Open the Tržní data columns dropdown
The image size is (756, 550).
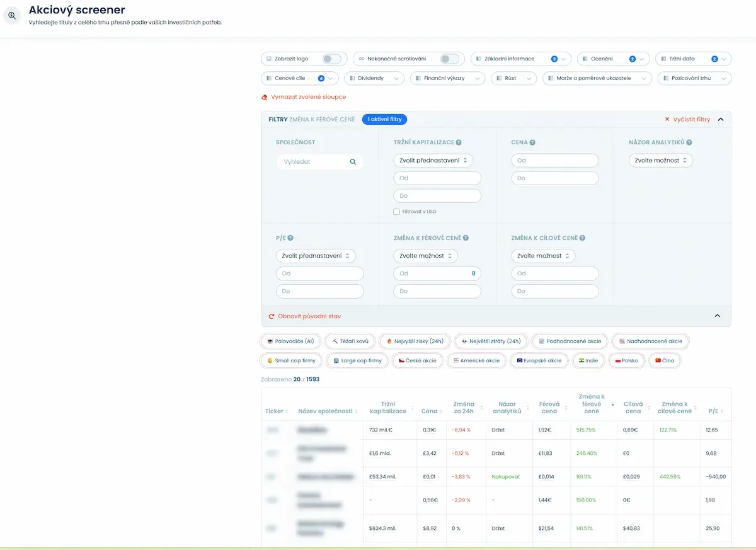click(694, 59)
